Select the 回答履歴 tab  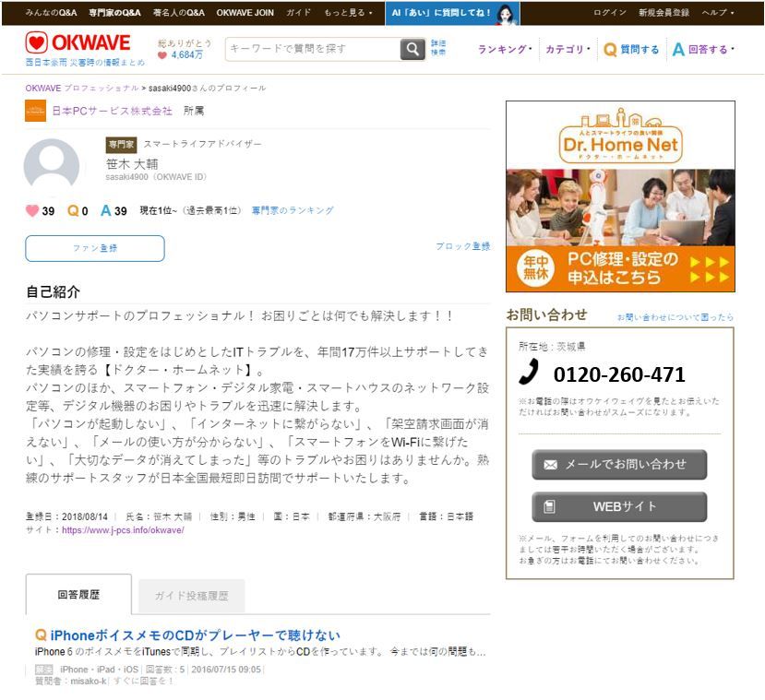pyautogui.click(x=78, y=594)
